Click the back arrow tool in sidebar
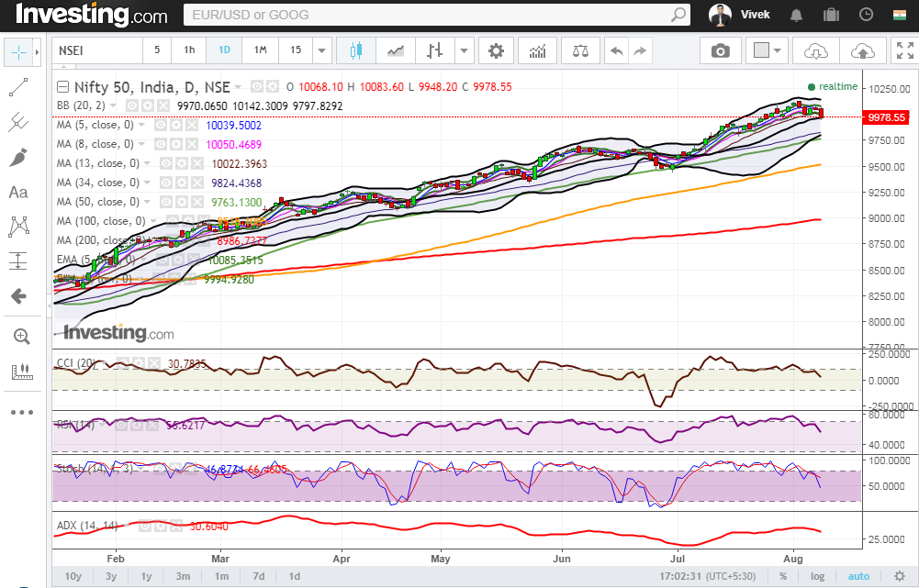919x588 pixels. [18, 295]
